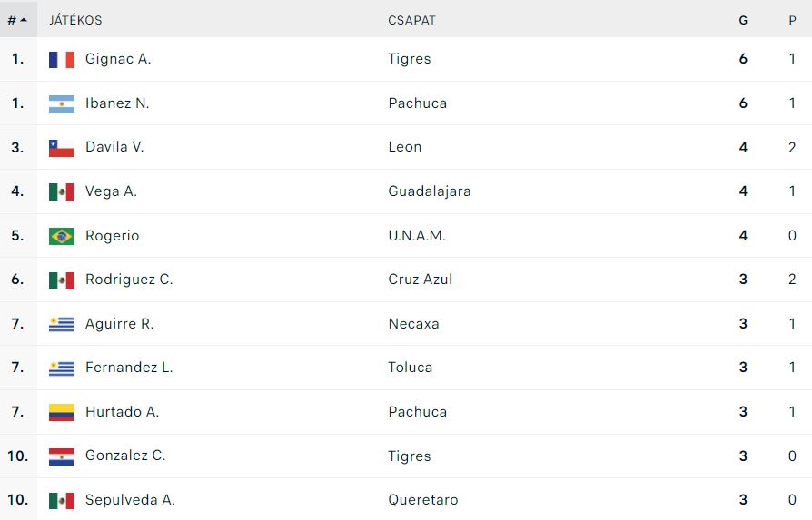
Task: Sort by rank using the # arrow header
Action: tap(17, 20)
